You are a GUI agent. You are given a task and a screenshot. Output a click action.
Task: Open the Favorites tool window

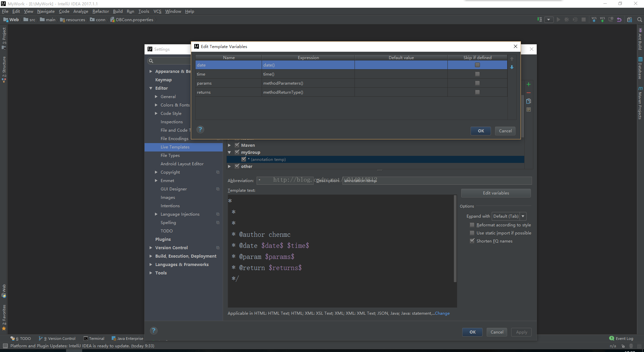tap(4, 317)
